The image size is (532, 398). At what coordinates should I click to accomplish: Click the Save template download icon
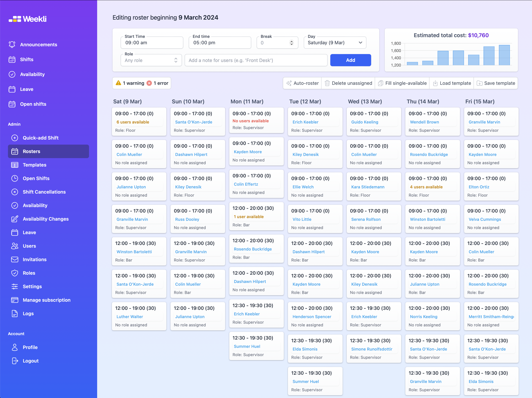(x=480, y=83)
